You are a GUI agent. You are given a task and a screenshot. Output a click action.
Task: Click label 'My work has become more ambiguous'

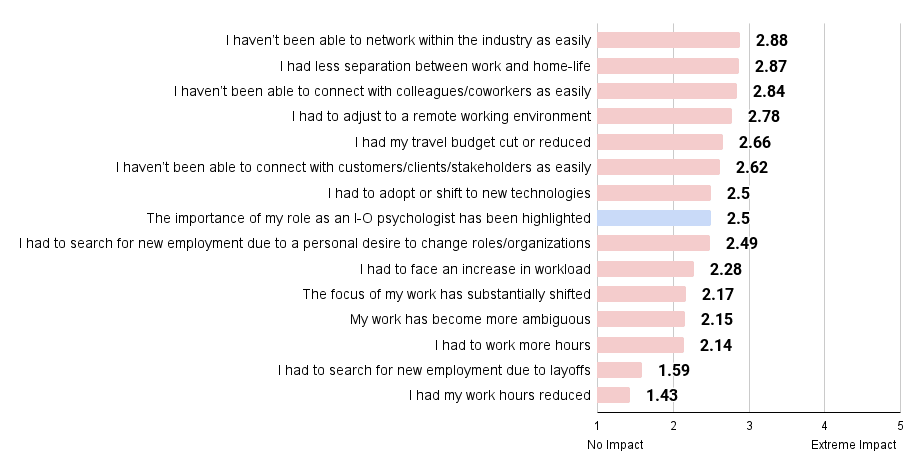[470, 319]
